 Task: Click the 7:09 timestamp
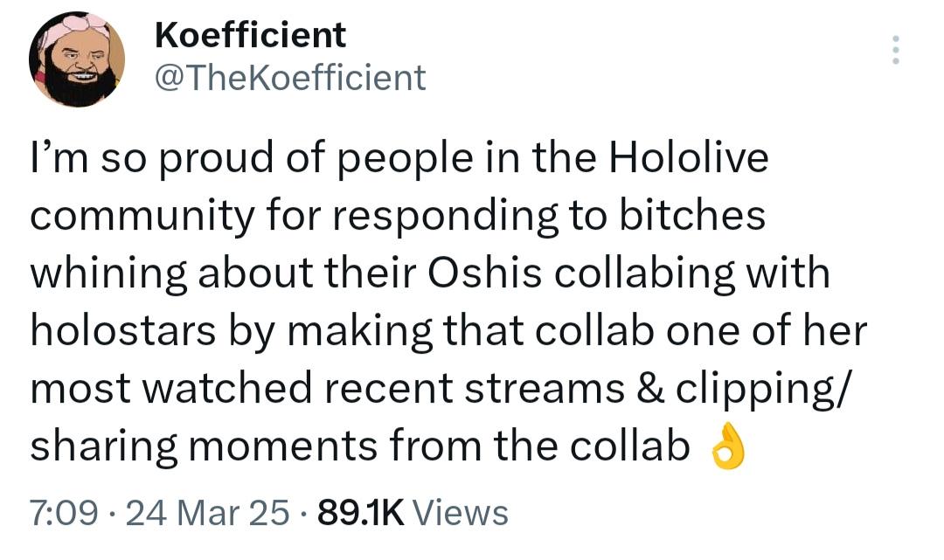tap(64, 512)
